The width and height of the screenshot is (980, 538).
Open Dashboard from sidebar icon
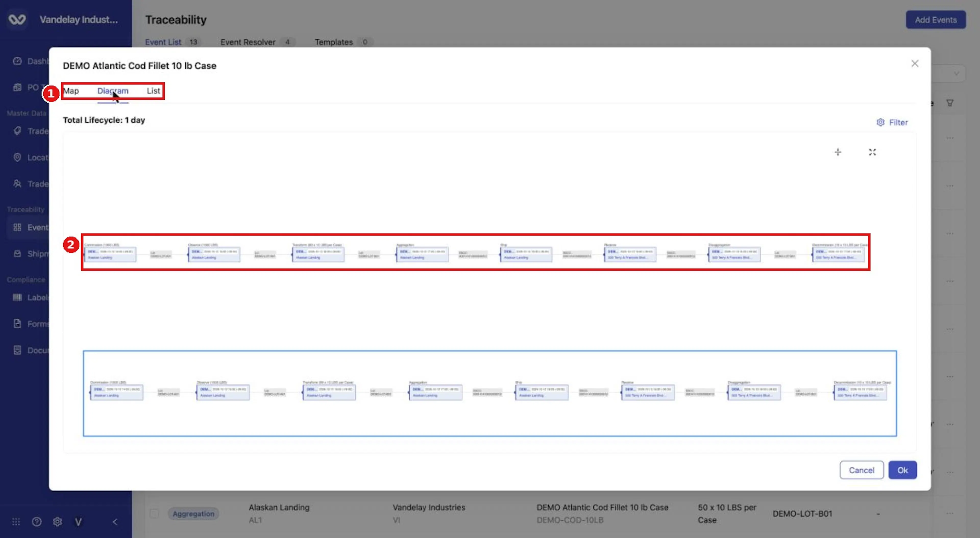17,61
